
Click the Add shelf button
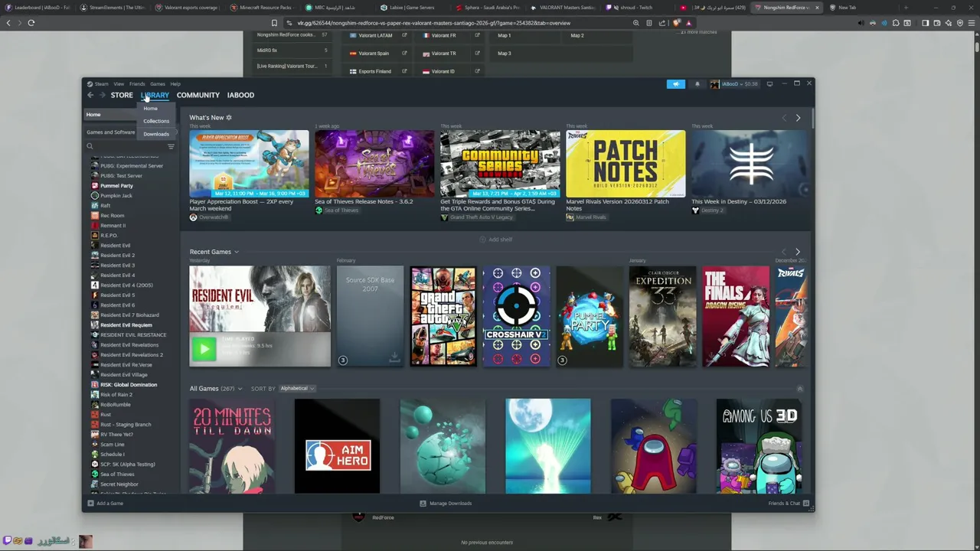[x=495, y=240]
